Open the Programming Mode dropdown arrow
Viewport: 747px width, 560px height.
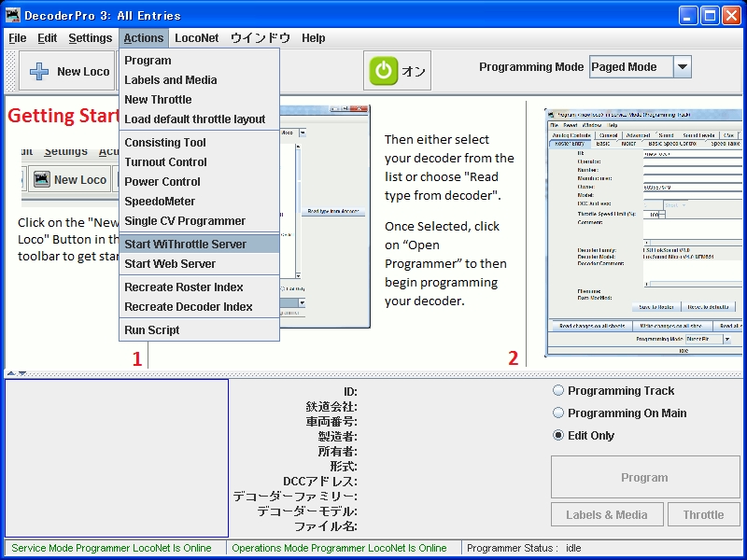tap(683, 67)
